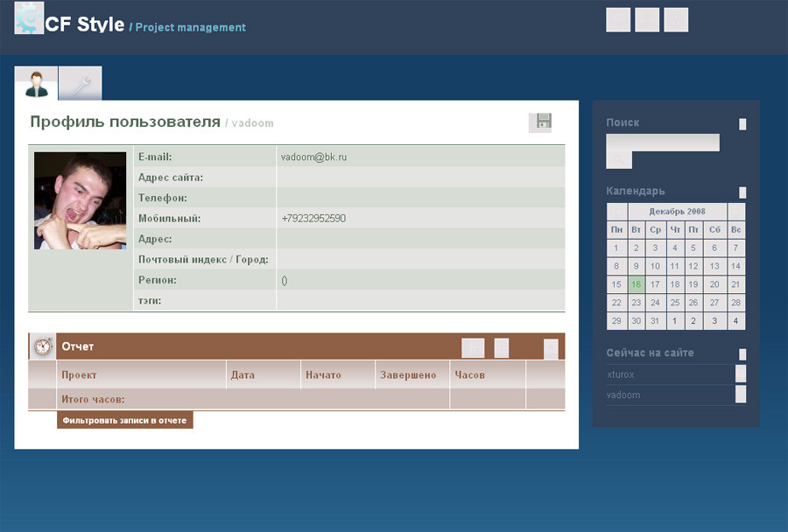The width and height of the screenshot is (788, 532).
Task: Open the user profile tab with person icon
Action: 37,83
